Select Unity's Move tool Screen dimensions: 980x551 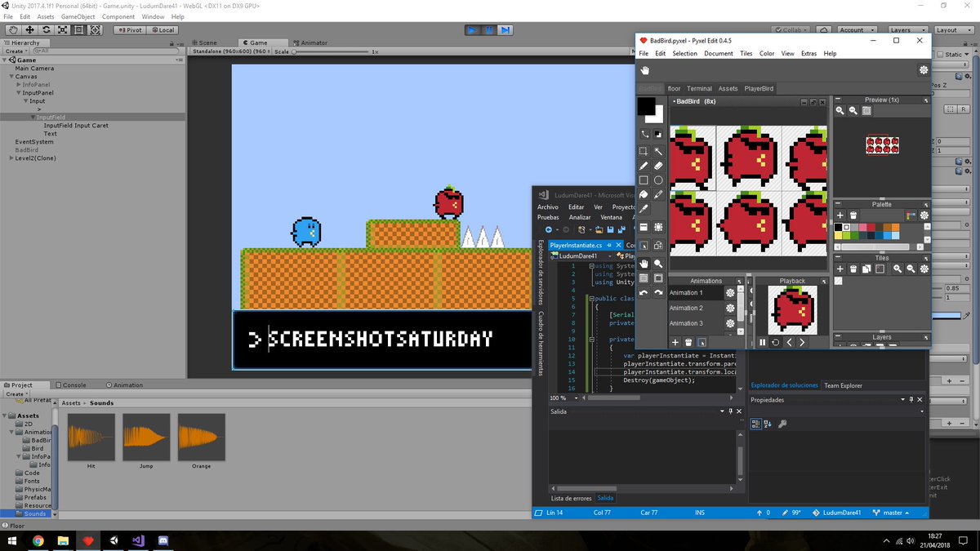point(29,29)
